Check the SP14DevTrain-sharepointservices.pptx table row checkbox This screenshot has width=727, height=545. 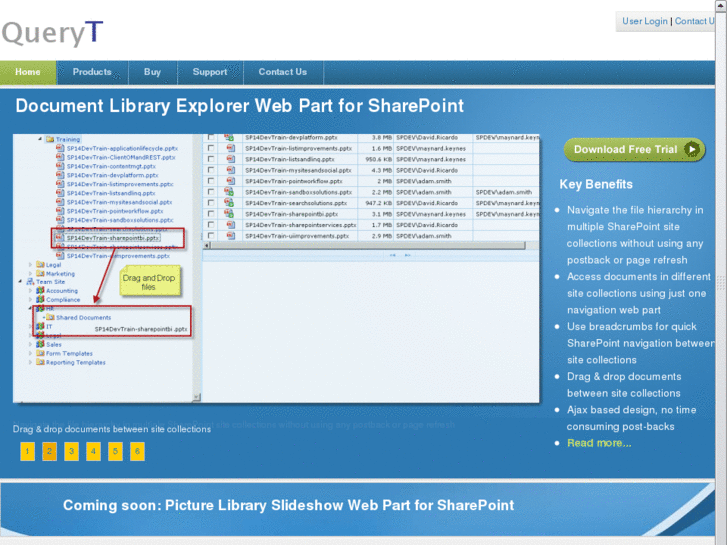point(211,224)
